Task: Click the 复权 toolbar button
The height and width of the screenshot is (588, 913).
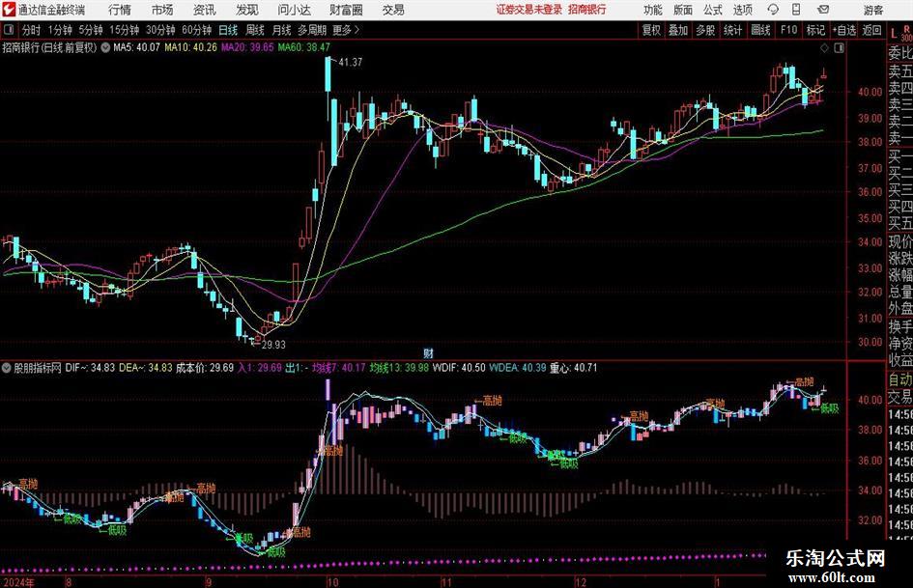Action: [x=651, y=30]
